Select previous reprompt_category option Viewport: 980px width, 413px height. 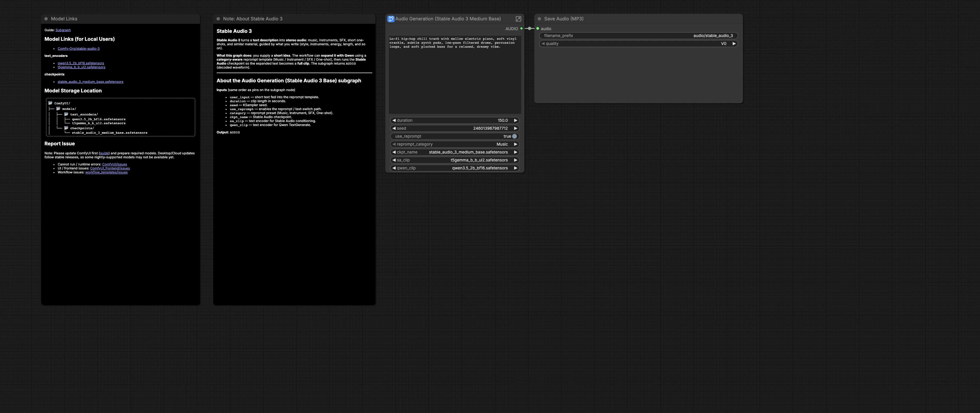[394, 144]
